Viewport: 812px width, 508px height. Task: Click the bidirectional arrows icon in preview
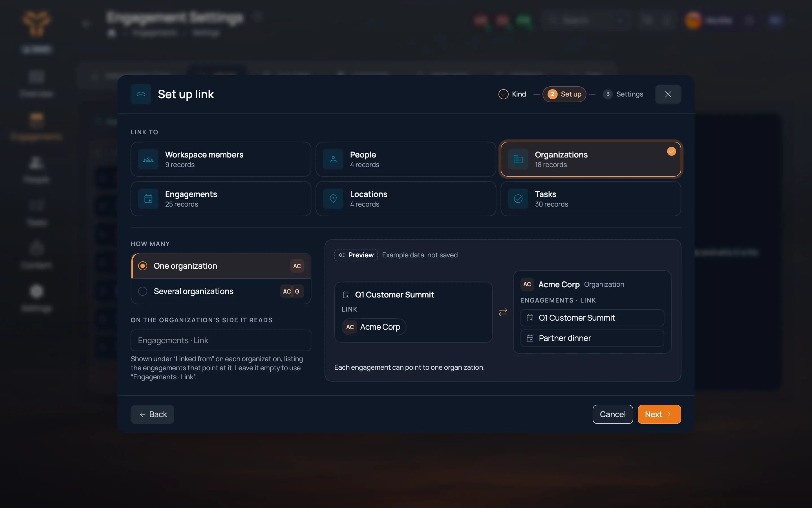[503, 312]
